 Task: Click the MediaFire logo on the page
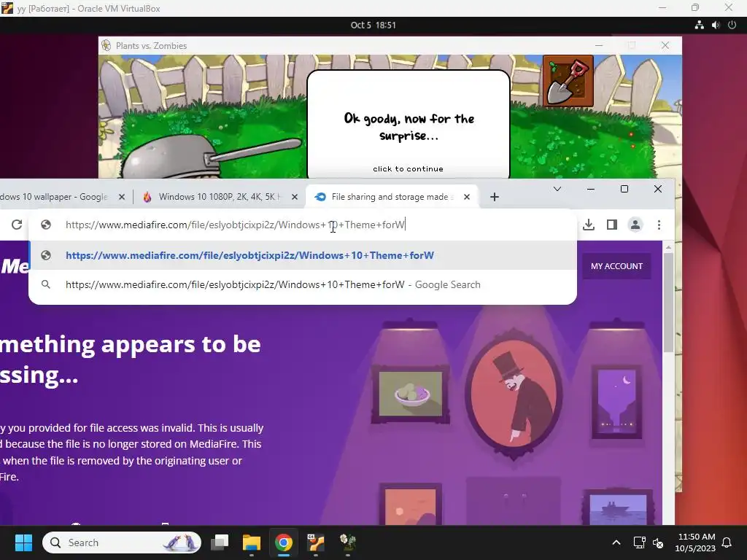point(15,265)
